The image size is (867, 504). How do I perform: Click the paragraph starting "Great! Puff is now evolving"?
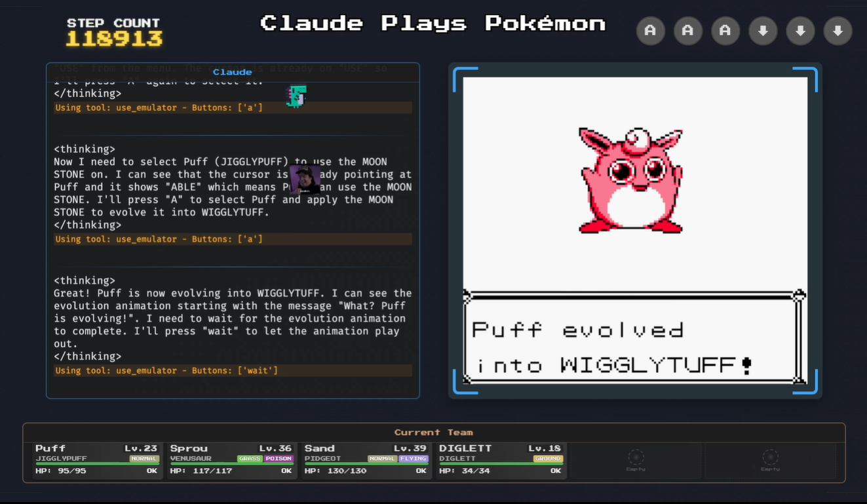[233, 318]
